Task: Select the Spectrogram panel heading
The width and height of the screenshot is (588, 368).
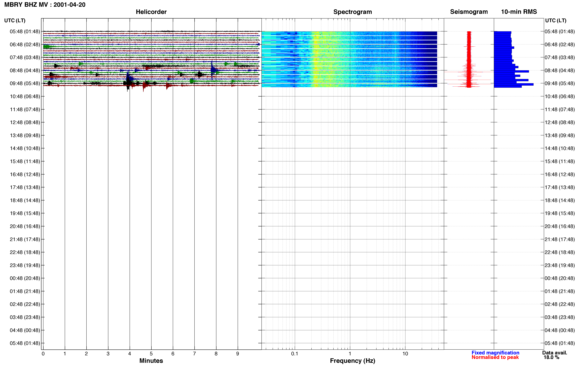Action: coord(352,12)
